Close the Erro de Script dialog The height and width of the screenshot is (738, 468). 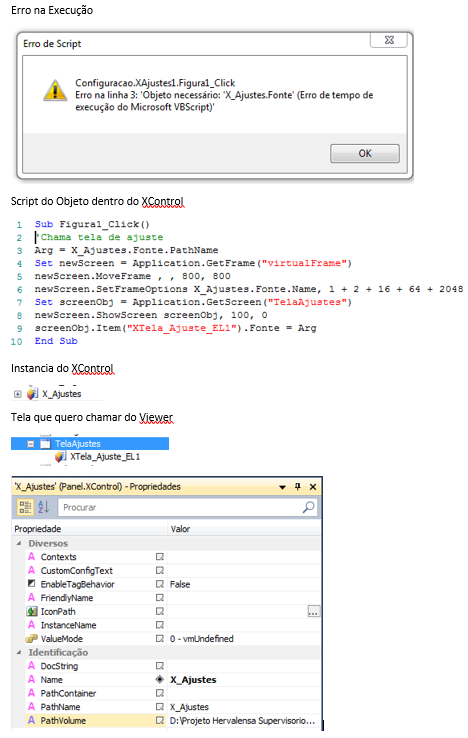click(389, 40)
